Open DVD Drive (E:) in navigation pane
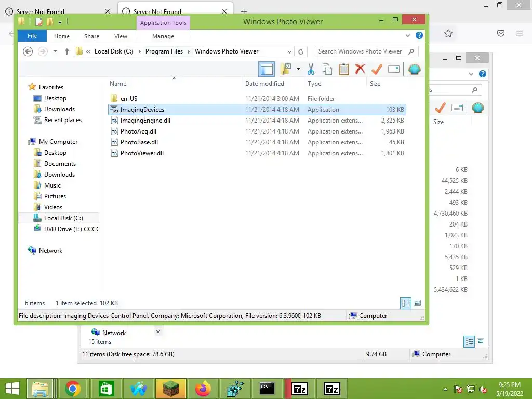The image size is (532, 399). [x=72, y=229]
